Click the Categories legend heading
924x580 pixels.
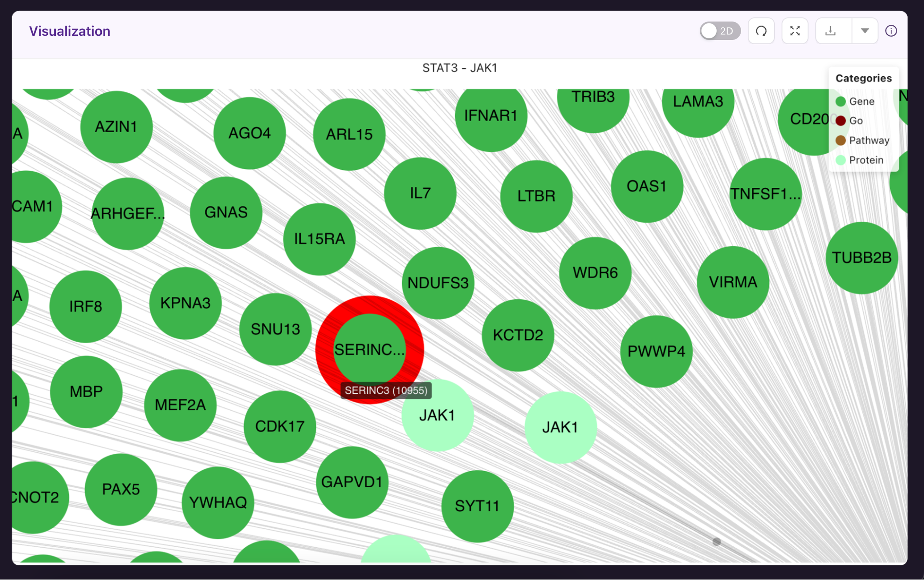point(863,78)
